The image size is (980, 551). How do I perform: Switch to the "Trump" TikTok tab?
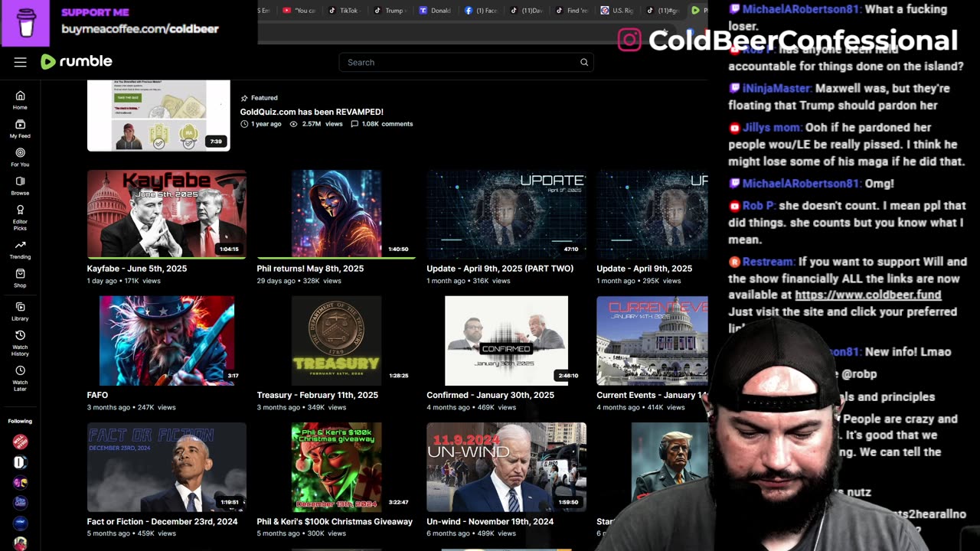pos(389,11)
